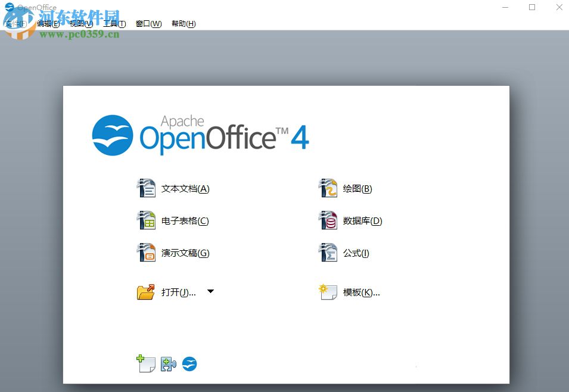This screenshot has width=569, height=392.
Task: Click the add-new-document icon at bottom
Action: 146,363
